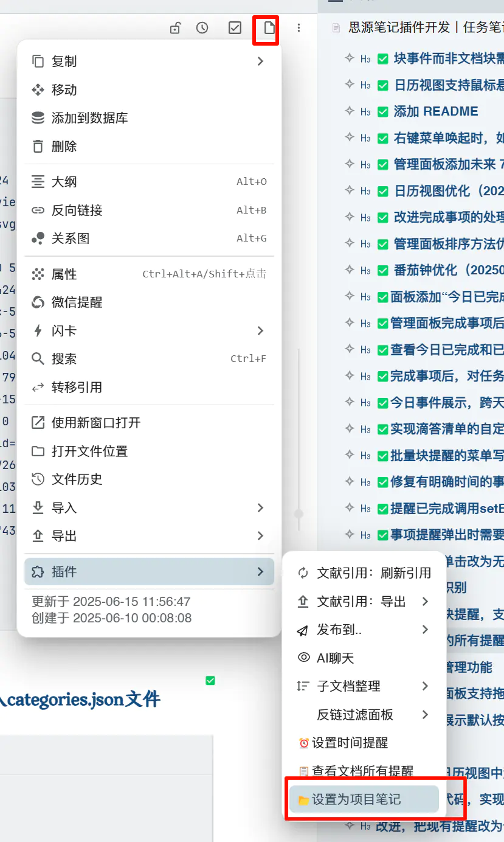Click the unlock icon in the top toolbar
The width and height of the screenshot is (504, 842).
click(x=175, y=27)
